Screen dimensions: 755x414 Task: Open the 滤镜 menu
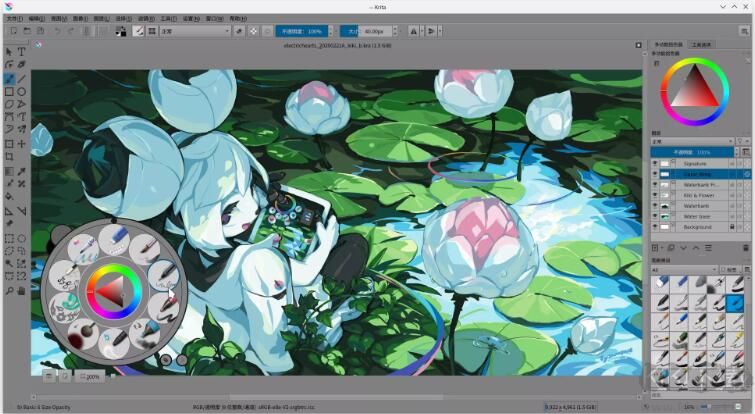[x=146, y=18]
